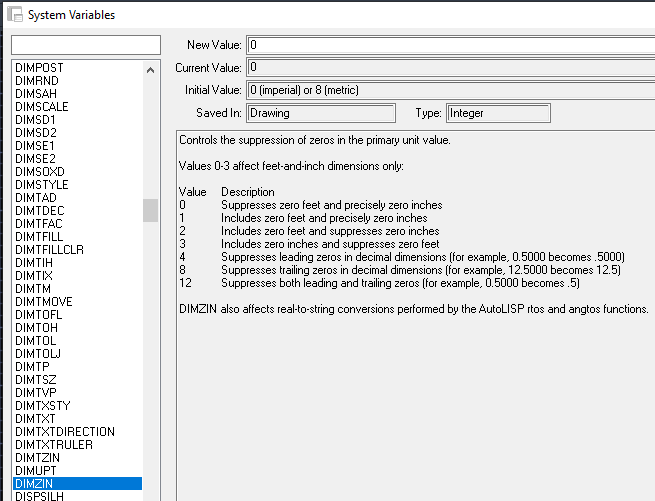The width and height of the screenshot is (655, 501).
Task: Select DIMSTYLE in the variable list
Action: 77,185
